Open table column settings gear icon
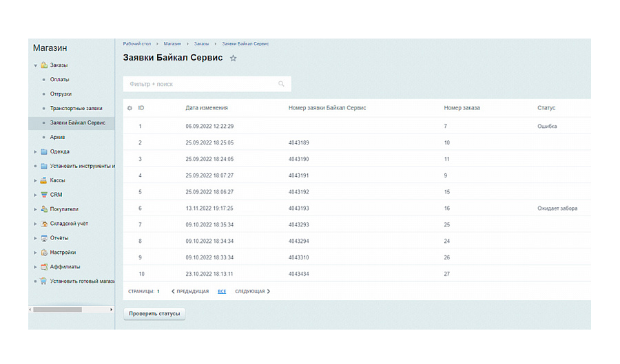This screenshot has height=364, width=620. coord(130,108)
